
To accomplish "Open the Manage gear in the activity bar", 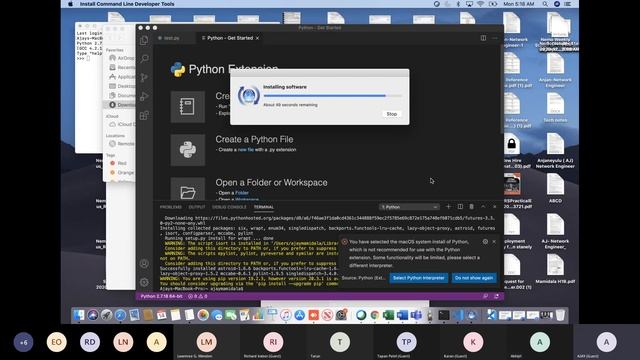I will coord(144,282).
